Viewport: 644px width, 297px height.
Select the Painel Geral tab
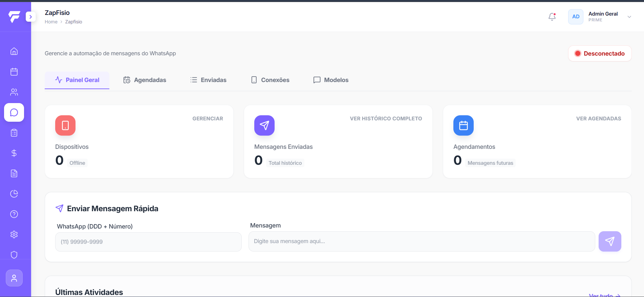pyautogui.click(x=77, y=80)
